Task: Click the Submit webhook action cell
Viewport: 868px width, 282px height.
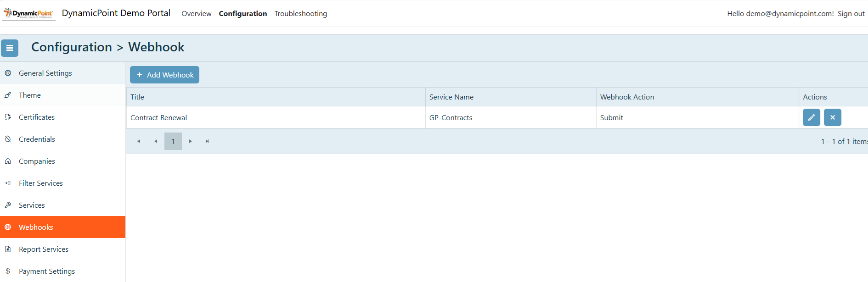Action: point(698,117)
